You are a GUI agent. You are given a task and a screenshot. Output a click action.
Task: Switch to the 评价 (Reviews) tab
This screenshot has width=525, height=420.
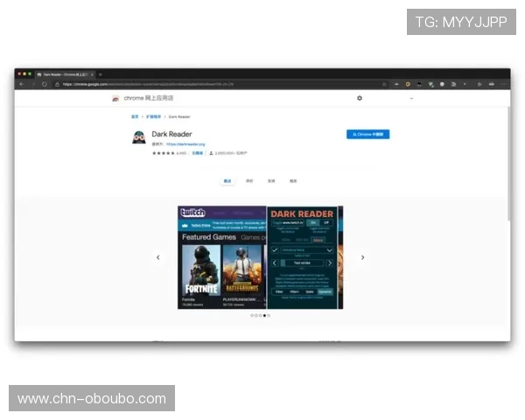click(x=249, y=181)
